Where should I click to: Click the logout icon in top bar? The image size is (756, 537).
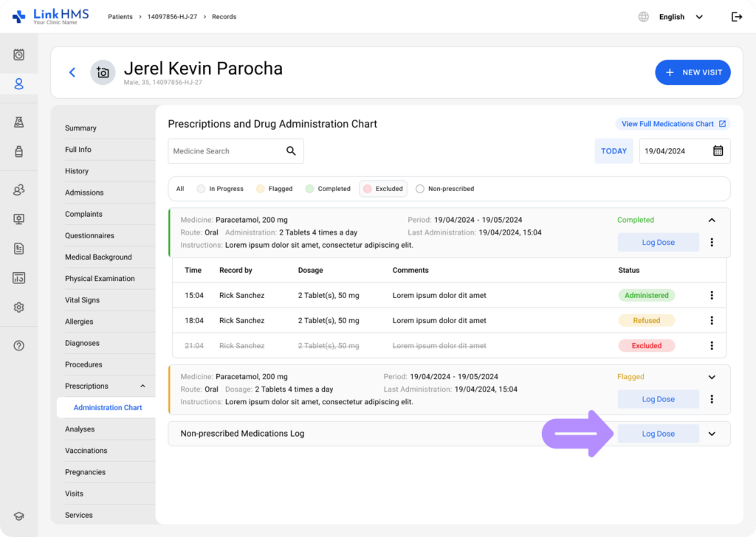tap(736, 17)
